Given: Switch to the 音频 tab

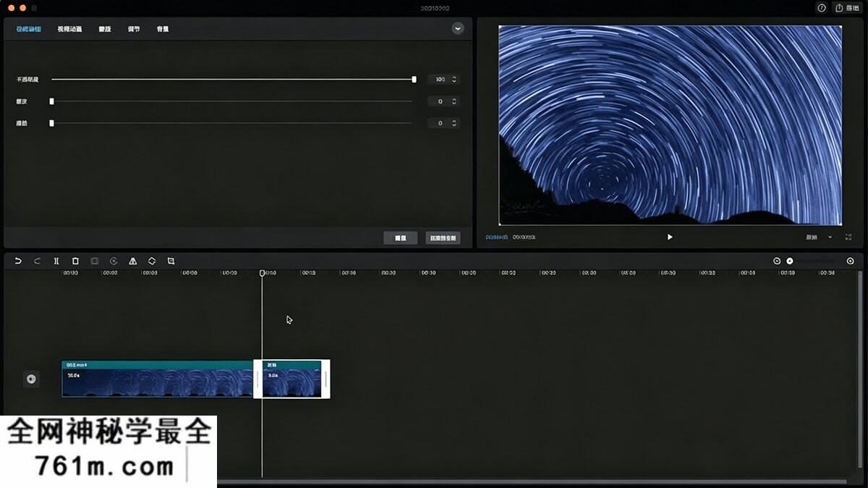Looking at the screenshot, I should [x=163, y=29].
